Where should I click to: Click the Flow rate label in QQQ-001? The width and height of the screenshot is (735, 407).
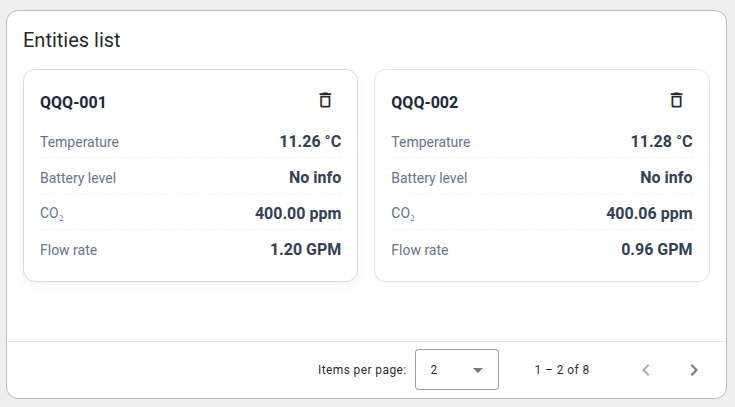click(68, 250)
